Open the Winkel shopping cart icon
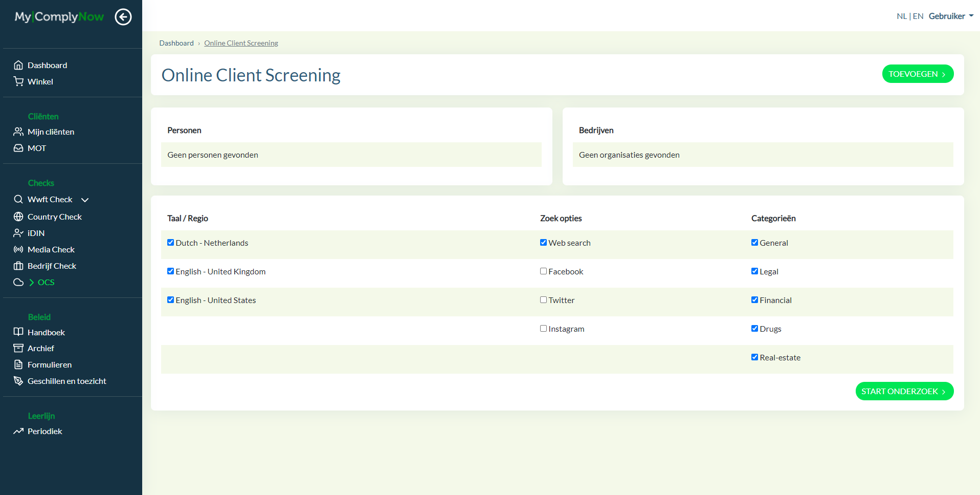This screenshot has width=980, height=495. 18,81
